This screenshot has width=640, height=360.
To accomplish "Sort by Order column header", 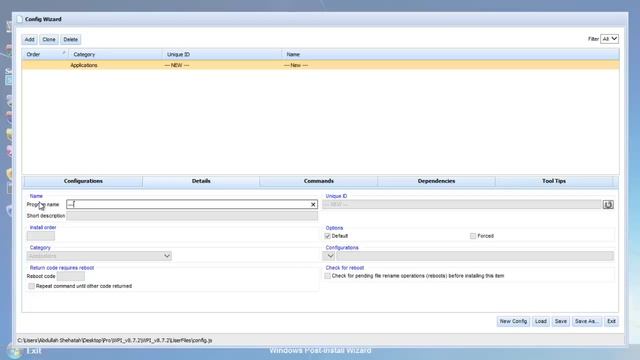I will (45, 54).
